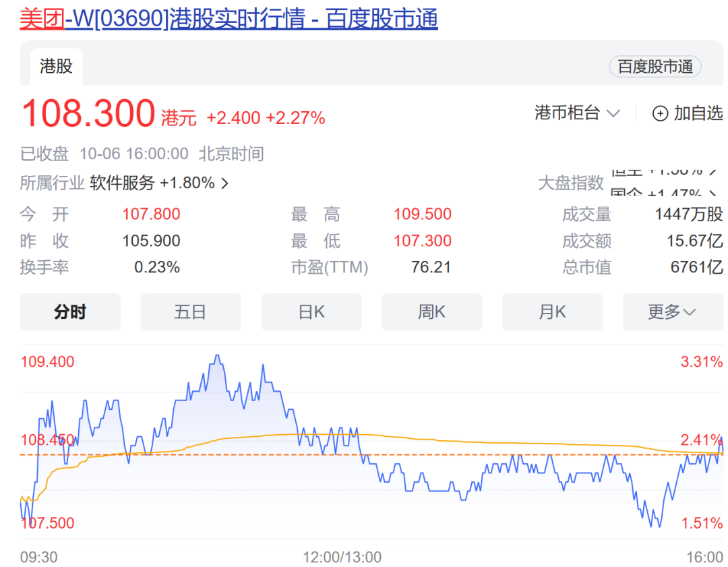This screenshot has height=567, width=728.
Task: Click the current price 108.300
Action: click(88, 113)
